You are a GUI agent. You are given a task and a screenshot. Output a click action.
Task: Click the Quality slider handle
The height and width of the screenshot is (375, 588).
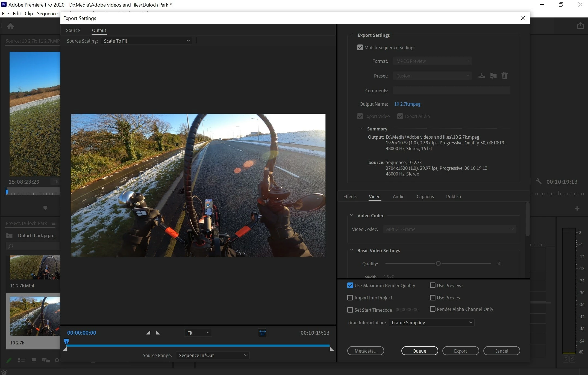pyautogui.click(x=438, y=263)
